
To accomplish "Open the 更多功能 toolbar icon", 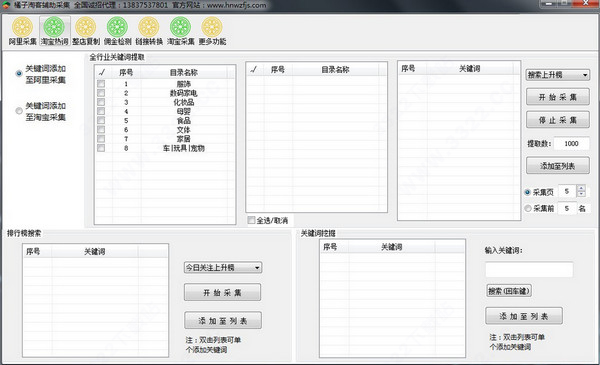I will coord(212,31).
